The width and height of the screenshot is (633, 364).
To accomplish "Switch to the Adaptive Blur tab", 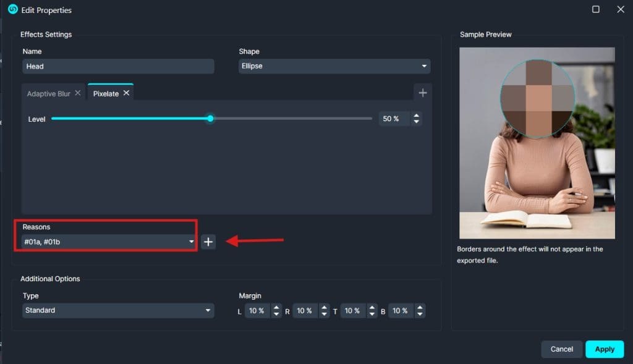I will click(48, 94).
